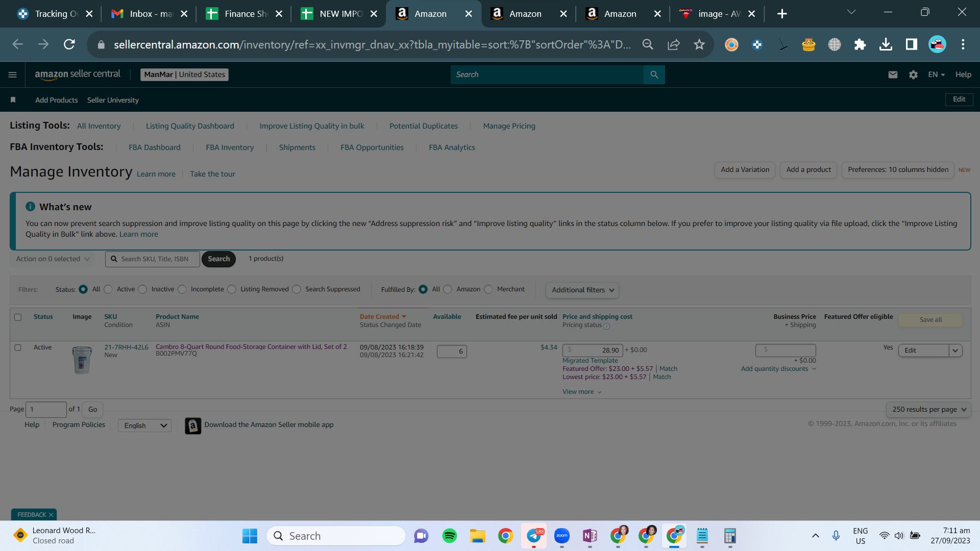
Task: Click the Amazon app icon in the footer
Action: [x=193, y=425]
